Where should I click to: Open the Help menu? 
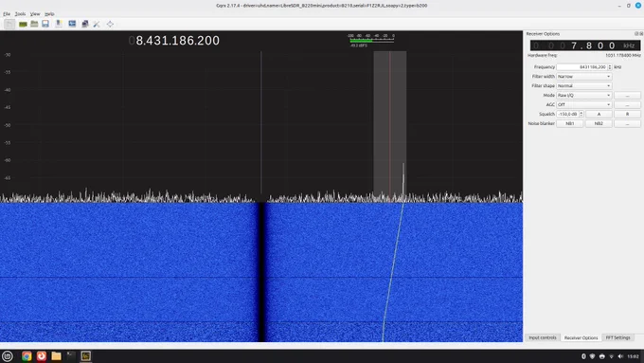[49, 14]
